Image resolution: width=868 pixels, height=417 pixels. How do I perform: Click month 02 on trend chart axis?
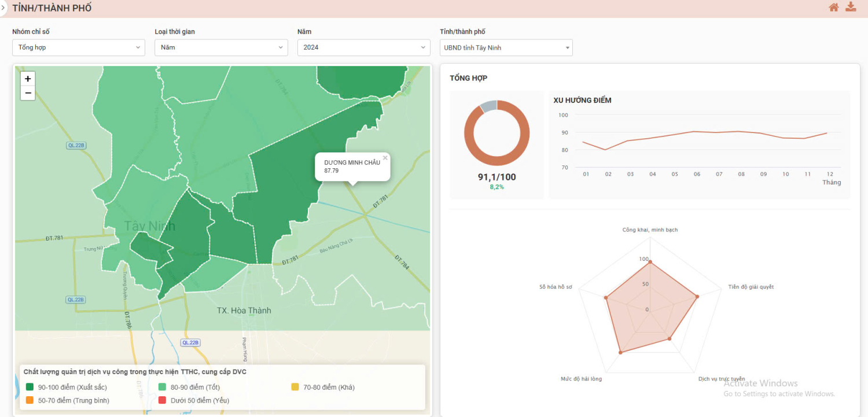pos(608,174)
